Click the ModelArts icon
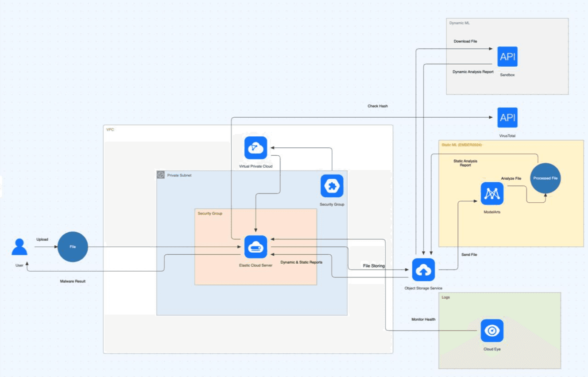This screenshot has height=377, width=588. click(492, 193)
